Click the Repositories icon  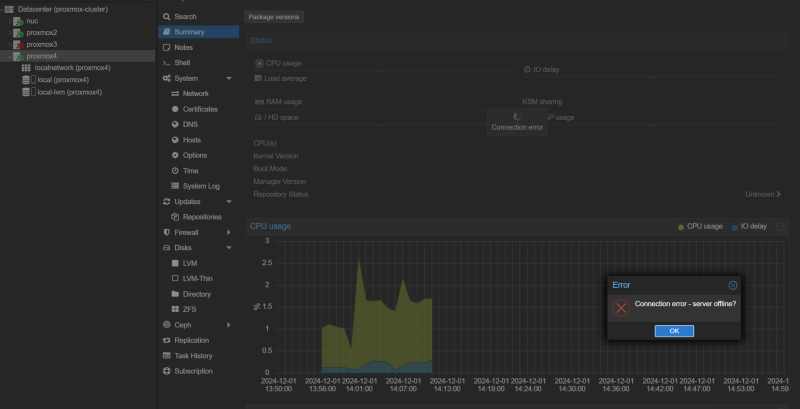(175, 217)
